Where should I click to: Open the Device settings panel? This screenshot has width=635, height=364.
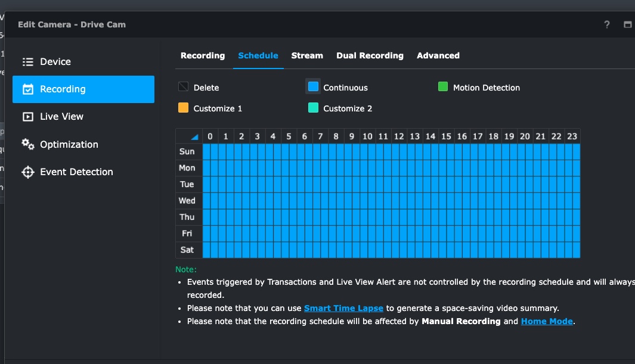tap(55, 61)
